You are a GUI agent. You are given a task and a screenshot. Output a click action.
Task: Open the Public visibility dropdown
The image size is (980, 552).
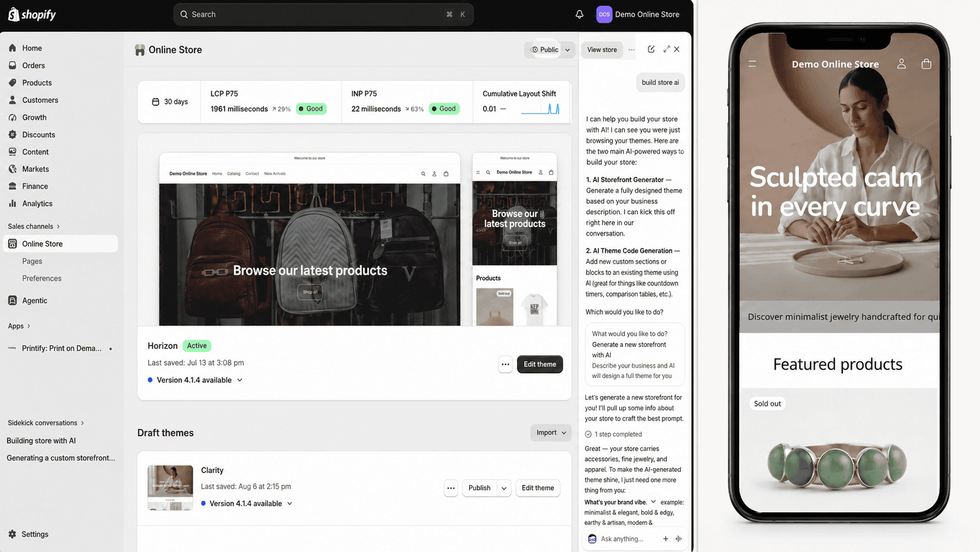[x=550, y=50]
